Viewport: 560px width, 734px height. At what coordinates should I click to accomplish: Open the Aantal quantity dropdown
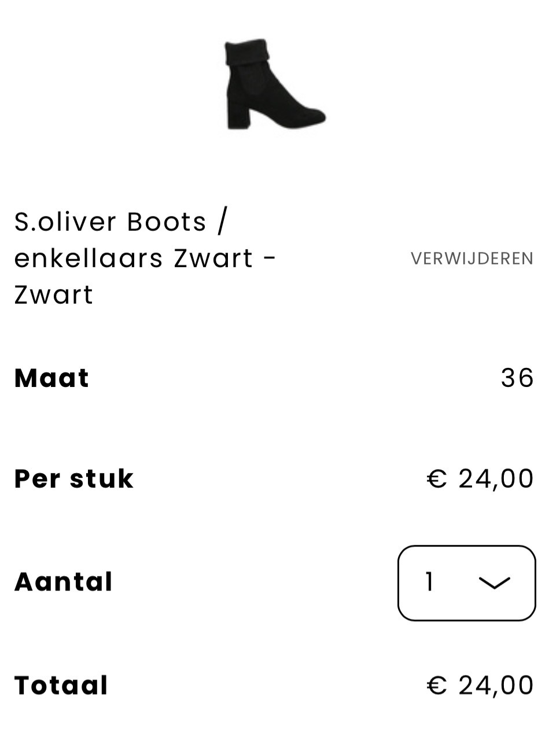[x=466, y=582]
